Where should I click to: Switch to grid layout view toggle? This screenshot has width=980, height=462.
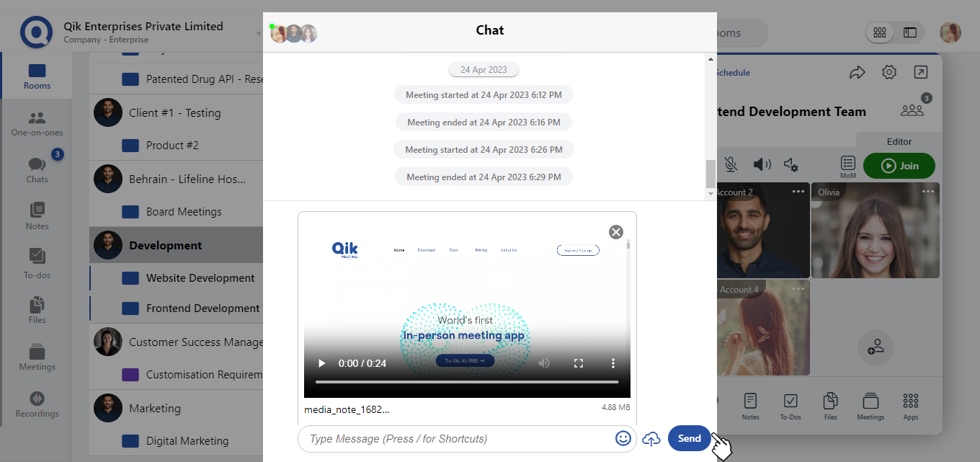click(880, 32)
